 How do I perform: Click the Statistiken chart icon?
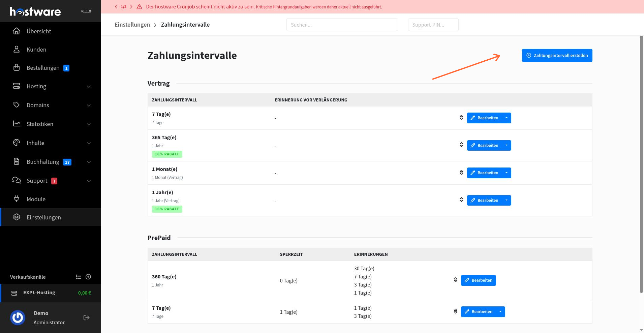pos(16,124)
